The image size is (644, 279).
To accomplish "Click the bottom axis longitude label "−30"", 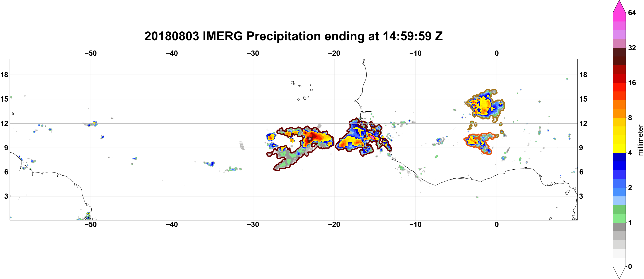I will pyautogui.click(x=253, y=225).
